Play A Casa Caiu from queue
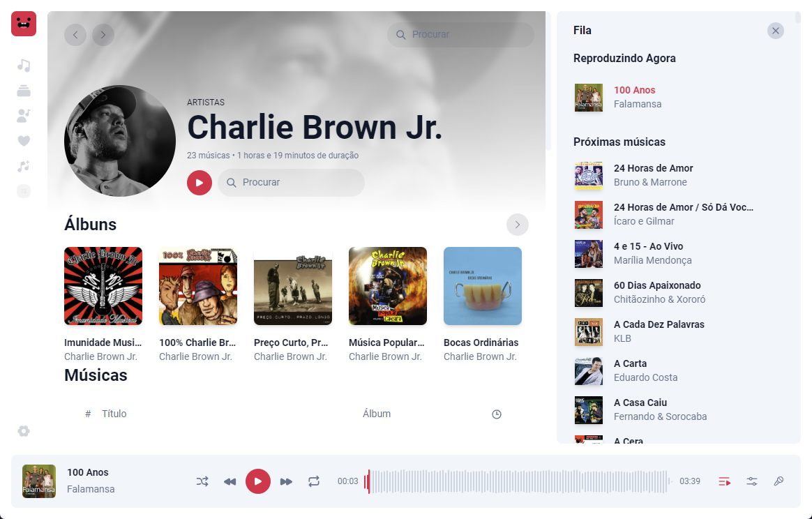The width and height of the screenshot is (812, 519). tap(678, 409)
